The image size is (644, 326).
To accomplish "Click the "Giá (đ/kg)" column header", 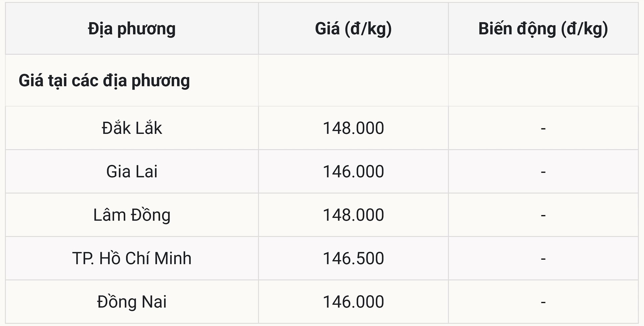I will 353,29.
